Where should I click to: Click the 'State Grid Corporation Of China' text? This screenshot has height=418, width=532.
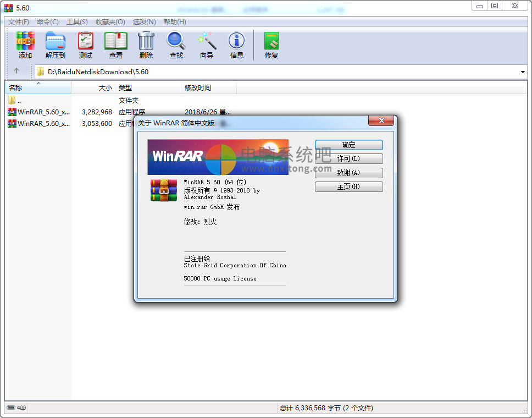click(x=235, y=265)
